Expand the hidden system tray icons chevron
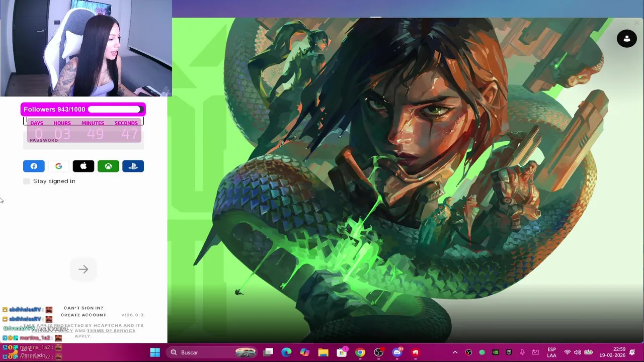This screenshot has width=644, height=362. [x=455, y=352]
